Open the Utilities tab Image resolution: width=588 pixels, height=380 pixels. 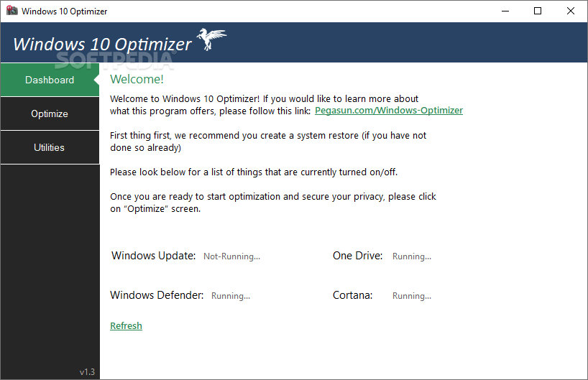click(50, 147)
